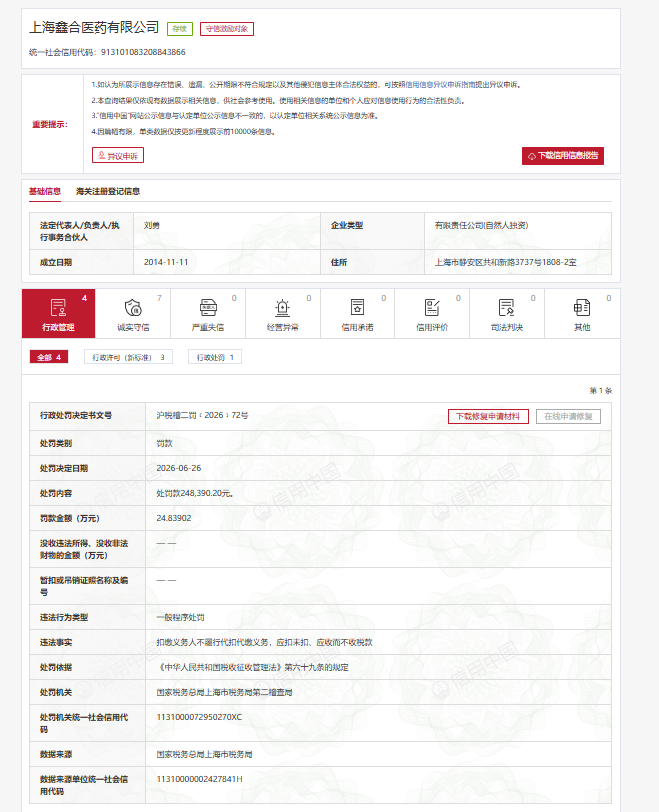Viewport: 659px width, 812px height.
Task: Select the credit code 913101083208843866
Action: pos(143,52)
